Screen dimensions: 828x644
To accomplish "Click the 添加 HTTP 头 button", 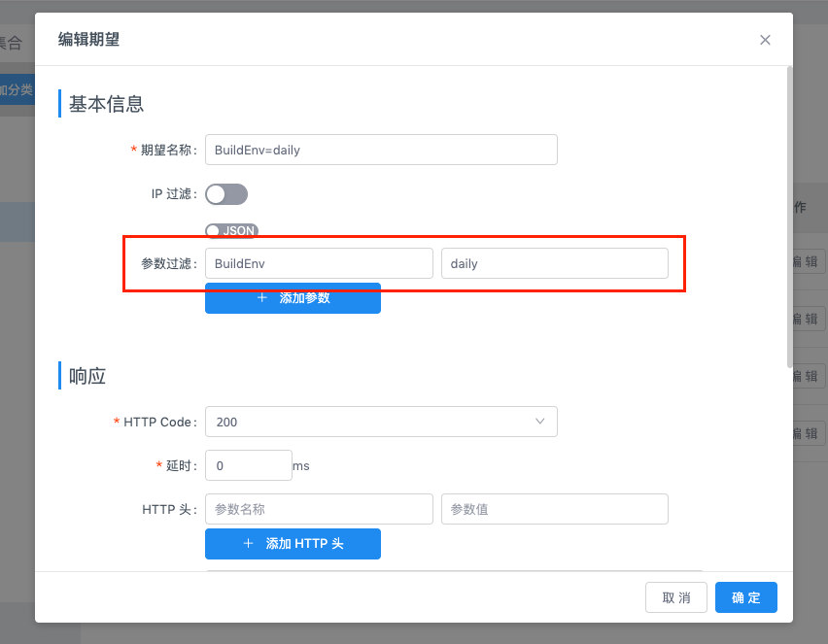I will 293,544.
